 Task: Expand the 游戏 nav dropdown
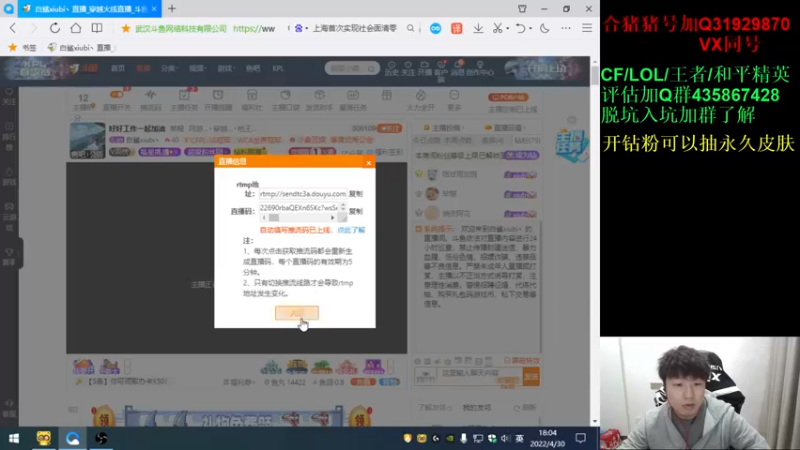[x=226, y=68]
